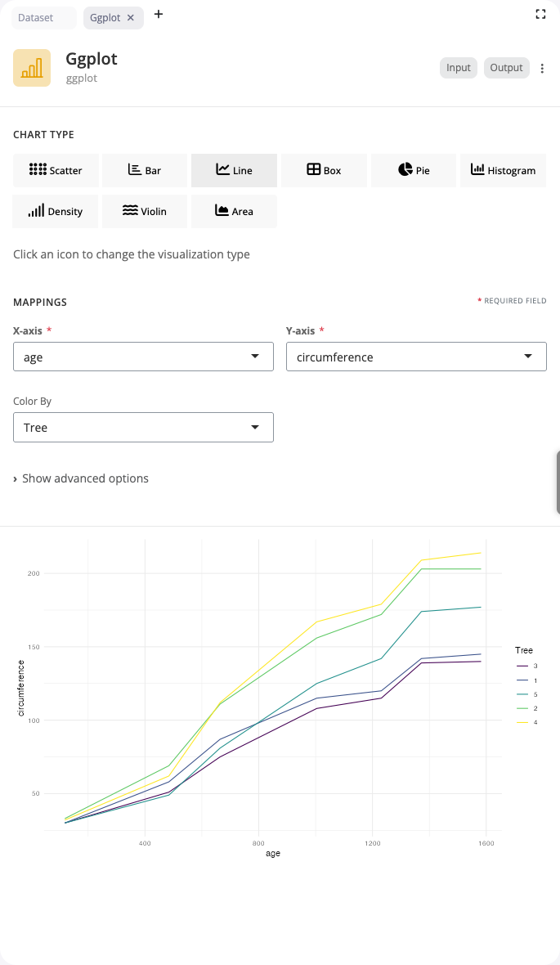Image resolution: width=560 pixels, height=965 pixels.
Task: Open the Y-axis circumference dropdown
Action: (x=416, y=357)
